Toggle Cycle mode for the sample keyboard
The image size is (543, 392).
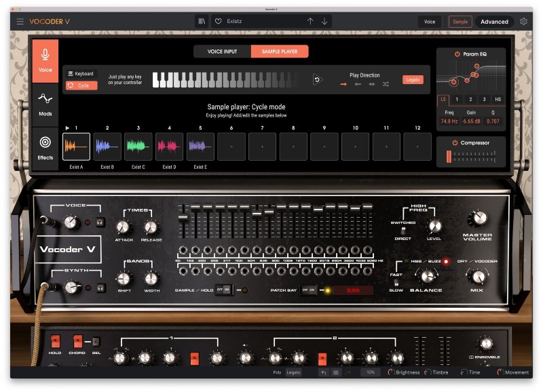click(x=81, y=84)
